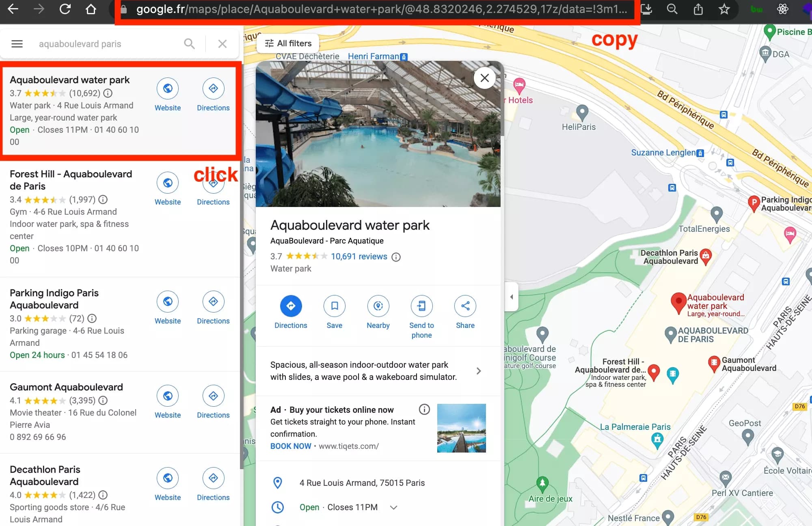This screenshot has height=526, width=812.
Task: Select the Decathlon Paris Aquaboulevard result title
Action: (x=45, y=476)
